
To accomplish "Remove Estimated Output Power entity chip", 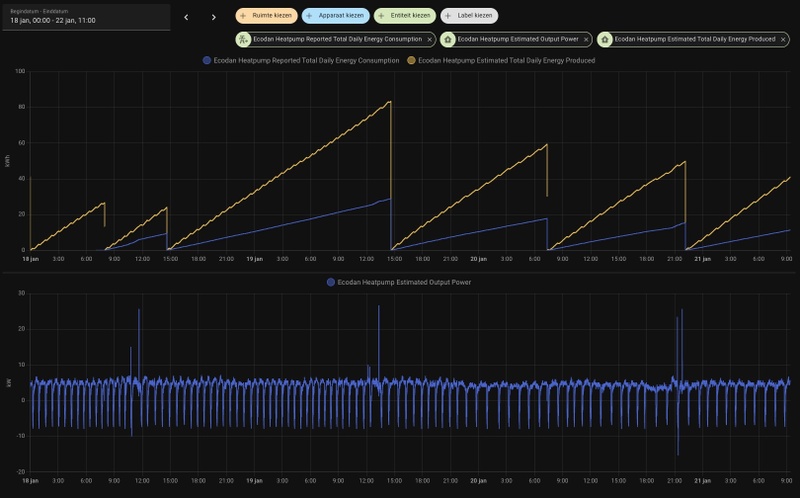I will (x=586, y=40).
